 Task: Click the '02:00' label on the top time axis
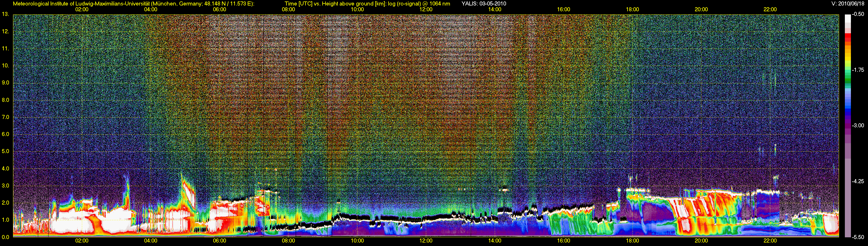point(82,10)
